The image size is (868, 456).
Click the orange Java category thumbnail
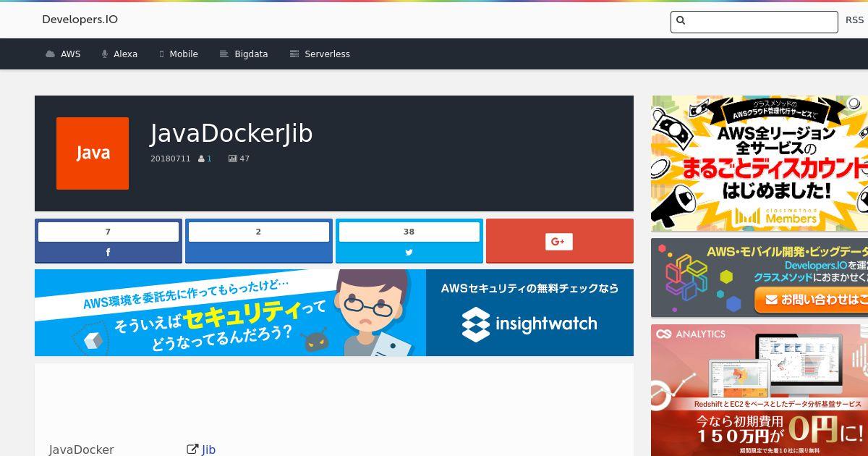(x=93, y=153)
